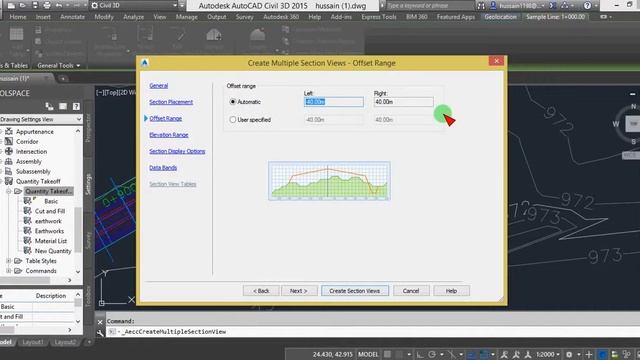This screenshot has height=360, width=640.
Task: Open the Modify ribbon tab
Action: [104, 17]
